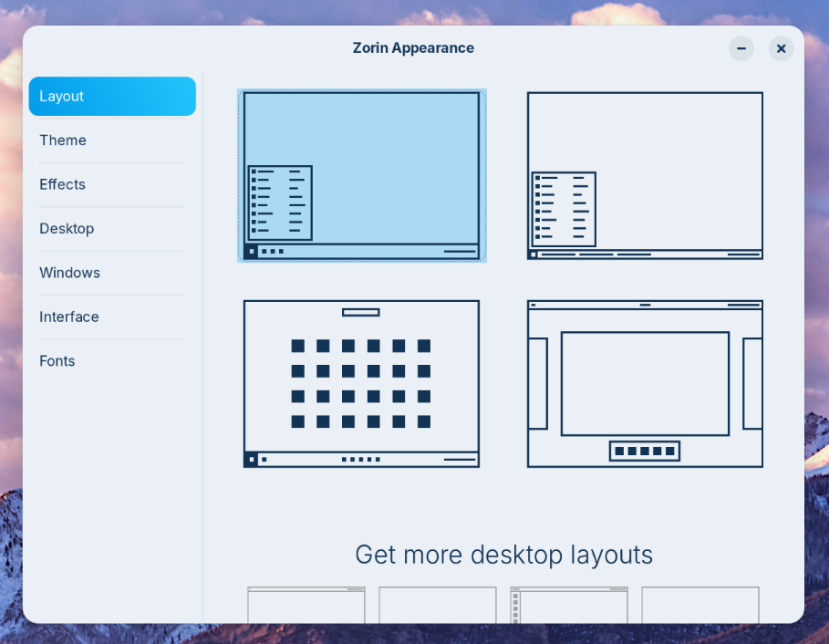Switch to the Theme section
Screen dimensions: 829x644
(x=112, y=140)
